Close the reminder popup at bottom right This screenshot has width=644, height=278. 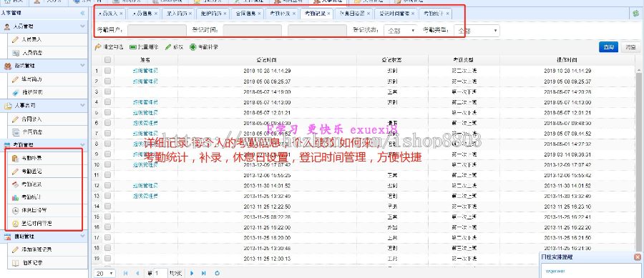tap(637, 257)
